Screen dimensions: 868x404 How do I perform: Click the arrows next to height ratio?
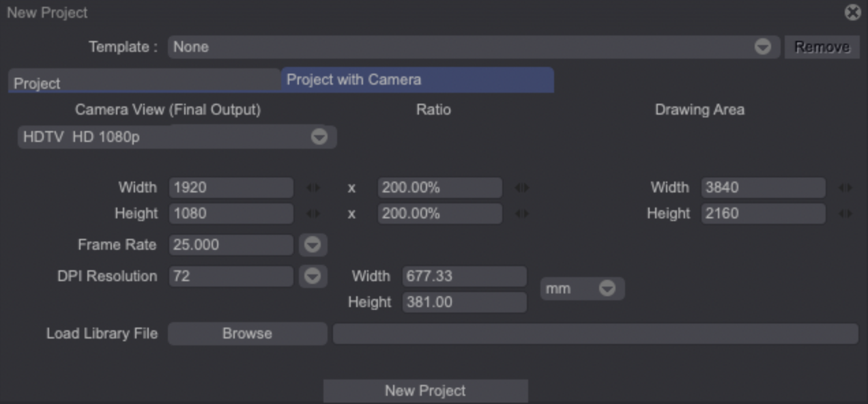point(522,214)
